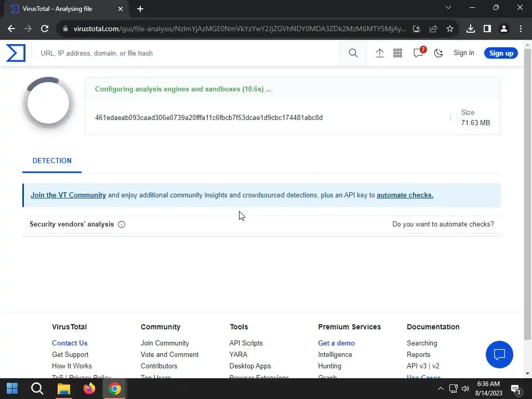Image resolution: width=532 pixels, height=399 pixels.
Task: Open the apps grid icon
Action: (x=397, y=53)
